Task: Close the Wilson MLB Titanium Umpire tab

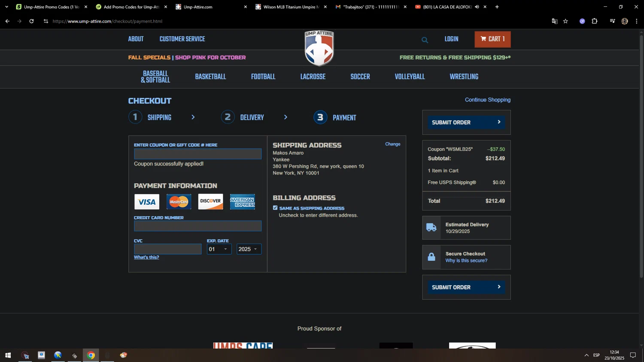Action: click(x=325, y=7)
